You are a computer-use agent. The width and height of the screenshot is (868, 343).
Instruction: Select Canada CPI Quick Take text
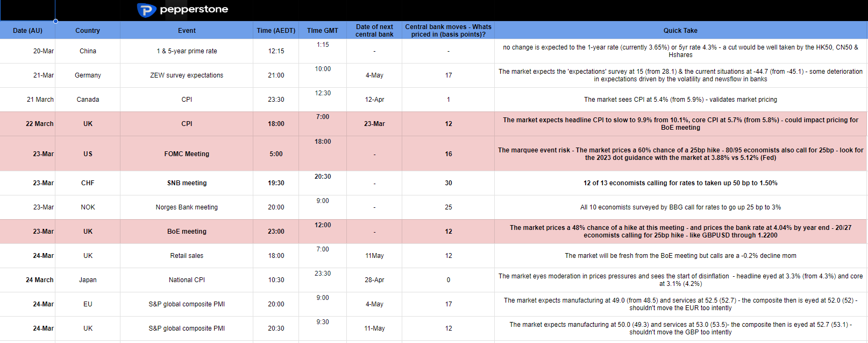(x=680, y=100)
